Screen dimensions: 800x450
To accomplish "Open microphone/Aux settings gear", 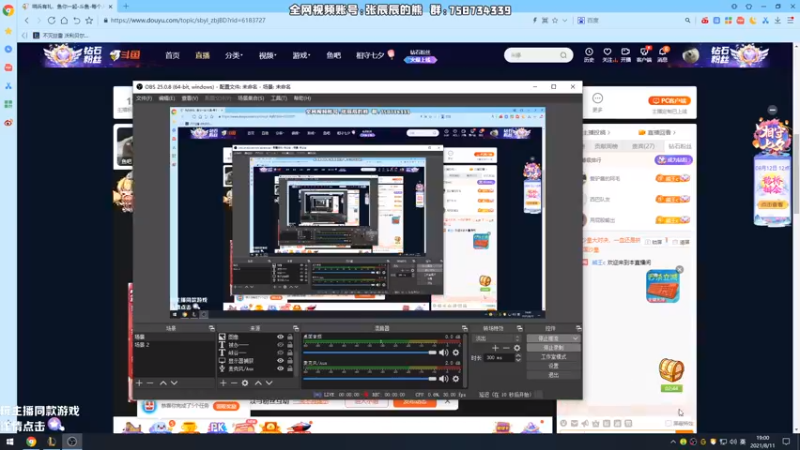I will pos(456,379).
